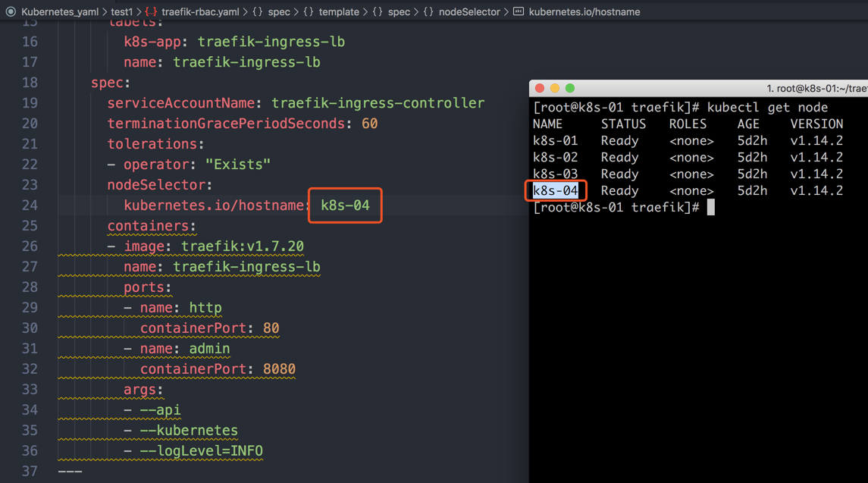Click traefik-ingress-controller value in editor

pos(378,103)
